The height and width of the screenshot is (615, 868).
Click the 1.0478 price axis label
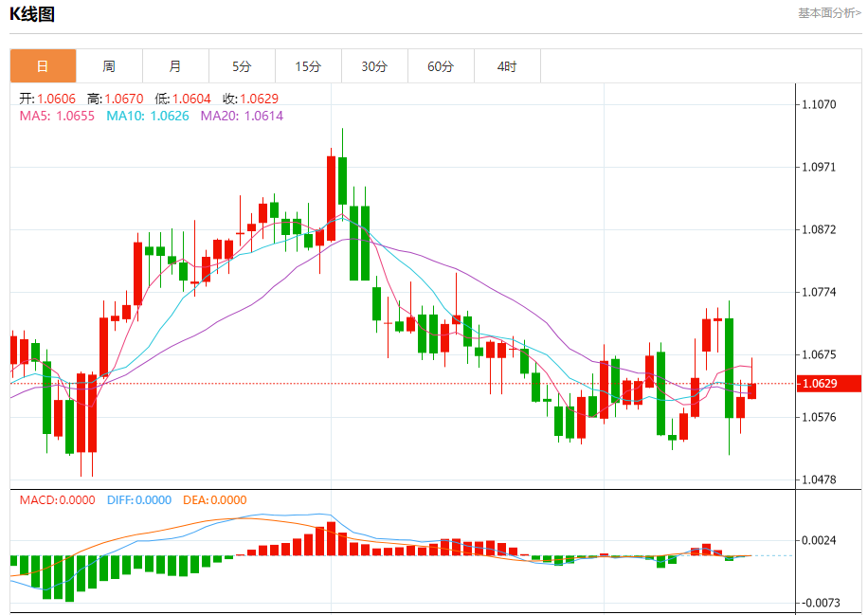coord(820,479)
